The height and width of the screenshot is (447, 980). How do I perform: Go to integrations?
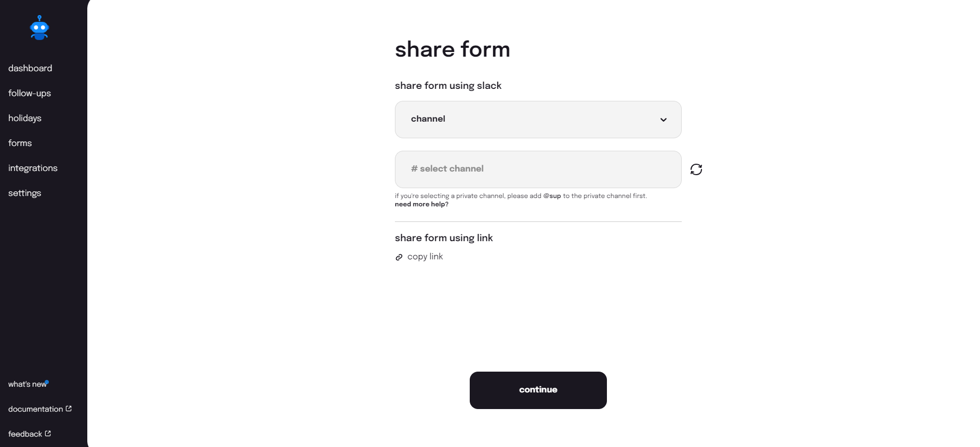[33, 168]
